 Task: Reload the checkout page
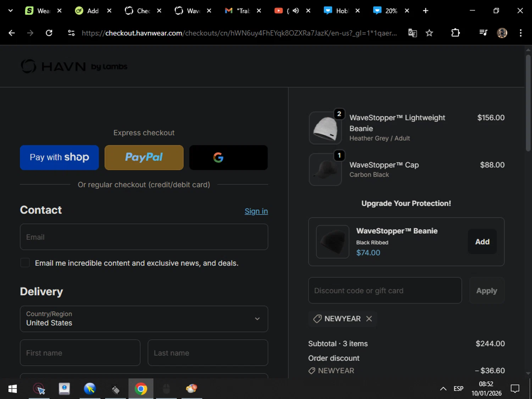(x=49, y=33)
